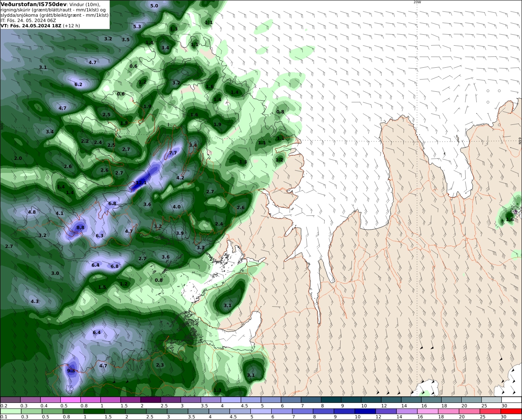Click the 4.1 map value
The image size is (522, 420).
(x=60, y=213)
